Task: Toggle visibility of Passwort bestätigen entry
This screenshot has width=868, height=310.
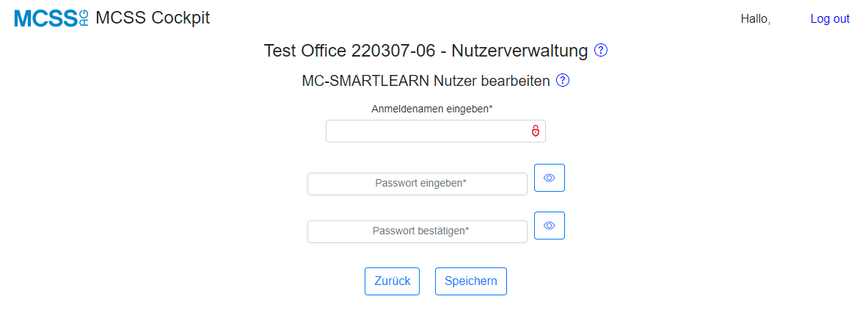Action: [549, 225]
